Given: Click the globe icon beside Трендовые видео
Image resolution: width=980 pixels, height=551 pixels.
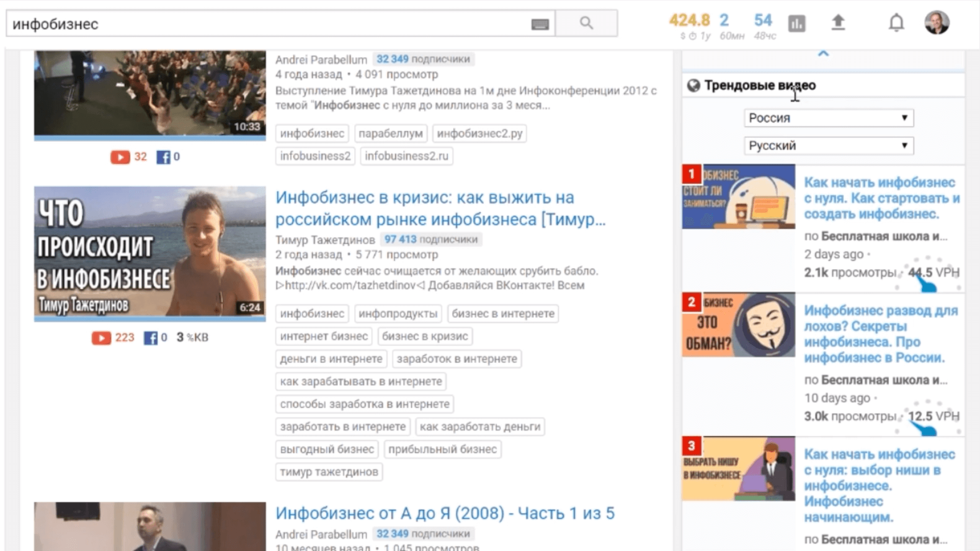Looking at the screenshot, I should tap(693, 86).
